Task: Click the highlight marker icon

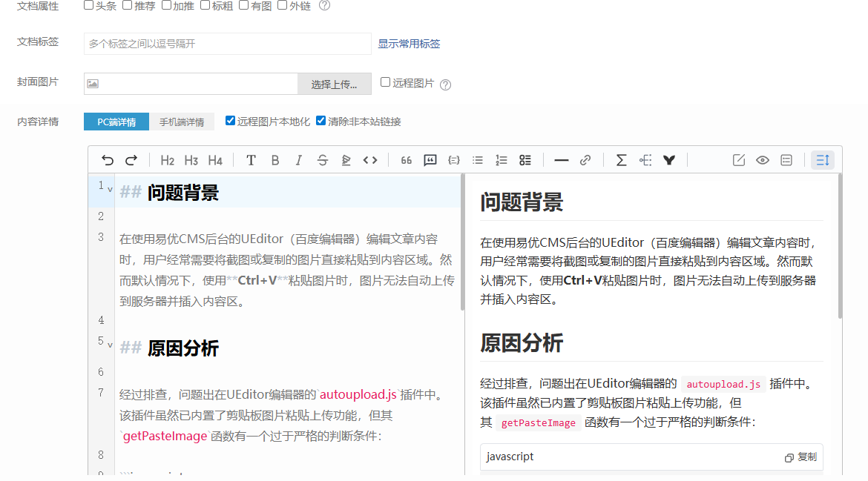Action: pos(346,160)
